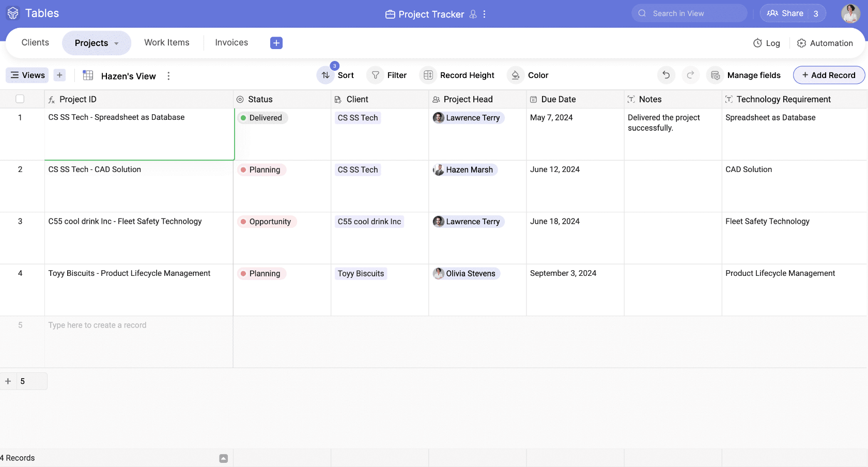868x467 pixels.
Task: Adjust the Record Height setting
Action: [458, 75]
